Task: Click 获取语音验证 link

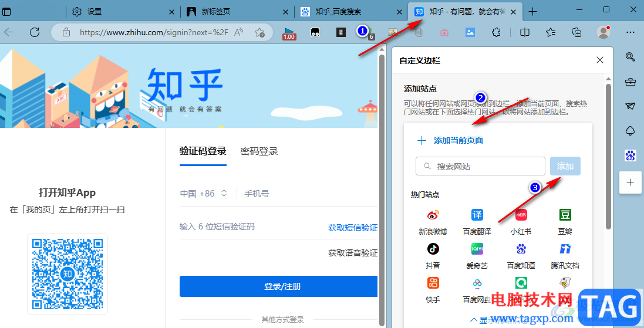Action: pos(353,253)
